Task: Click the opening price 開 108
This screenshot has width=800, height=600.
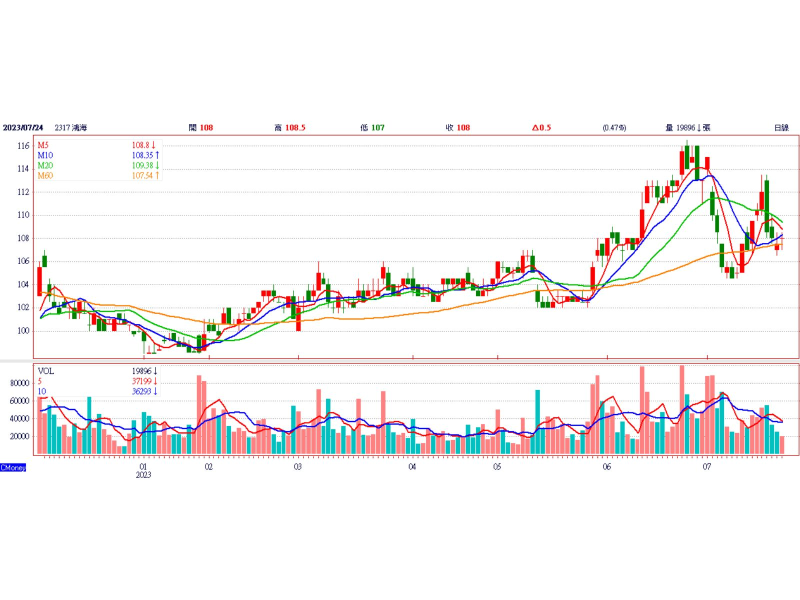Action: pyautogui.click(x=200, y=128)
